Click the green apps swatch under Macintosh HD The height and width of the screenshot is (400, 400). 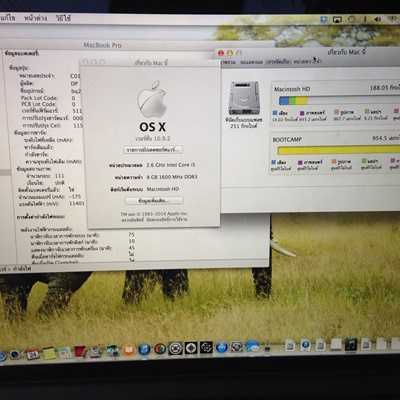[x=367, y=111]
